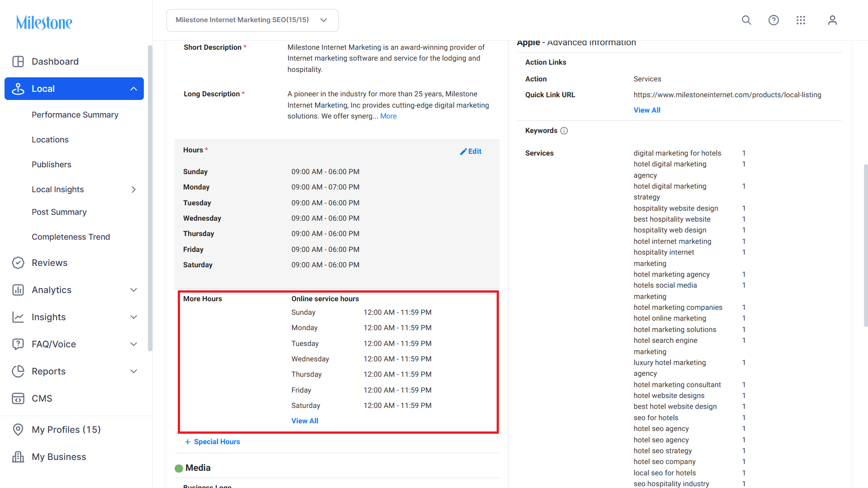868x488 pixels.
Task: Click the pencil icon beside Edit hours
Action: (x=463, y=152)
